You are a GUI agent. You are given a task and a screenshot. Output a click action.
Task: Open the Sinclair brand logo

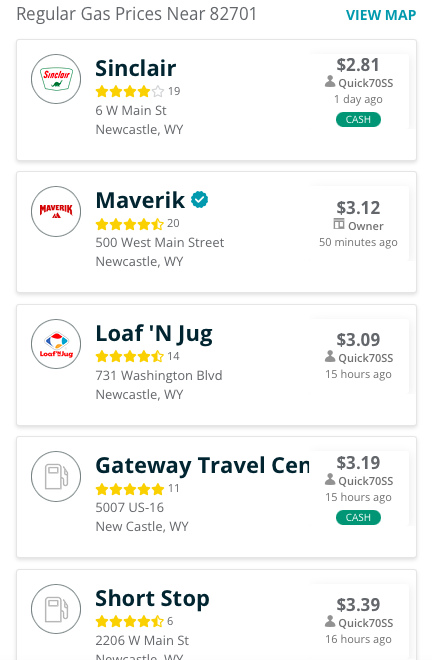pos(56,79)
